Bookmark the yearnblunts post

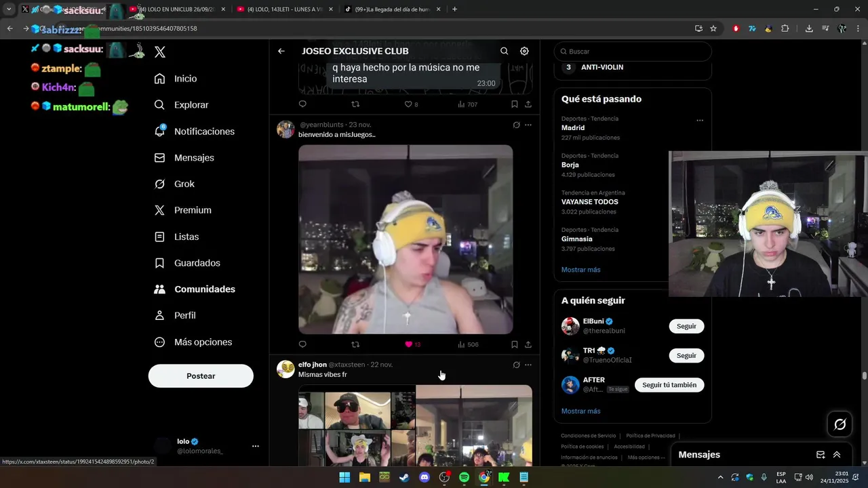coord(515,344)
